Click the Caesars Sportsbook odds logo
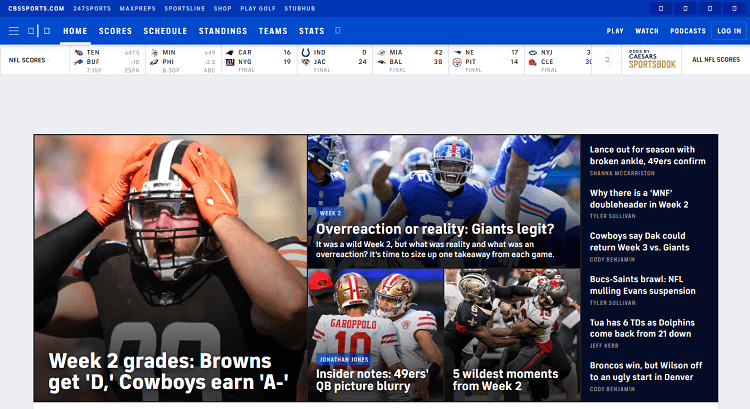The width and height of the screenshot is (750, 409). pos(651,60)
